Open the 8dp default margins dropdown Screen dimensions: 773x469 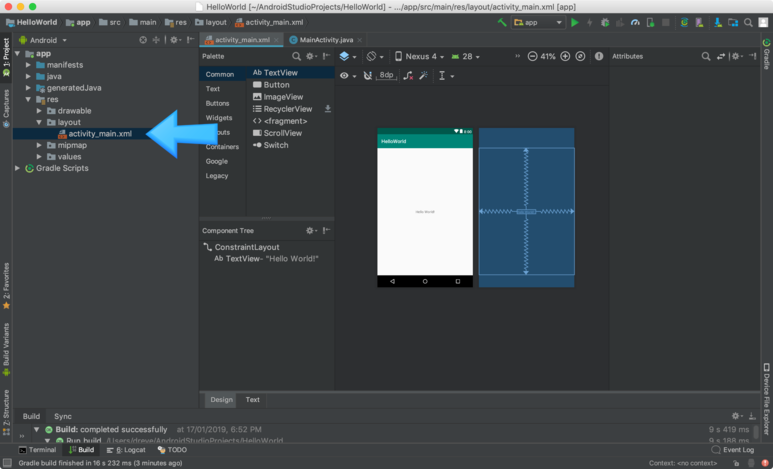tap(386, 75)
